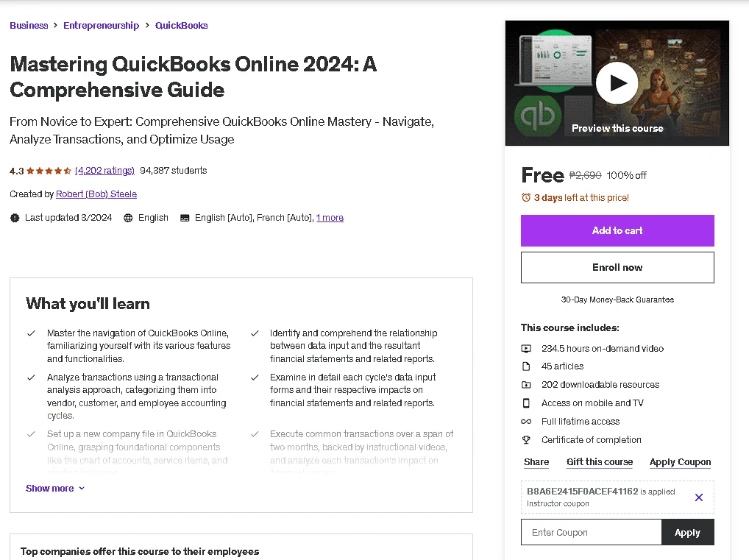Play the course preview video
Image resolution: width=749 pixels, height=560 pixels.
point(617,82)
